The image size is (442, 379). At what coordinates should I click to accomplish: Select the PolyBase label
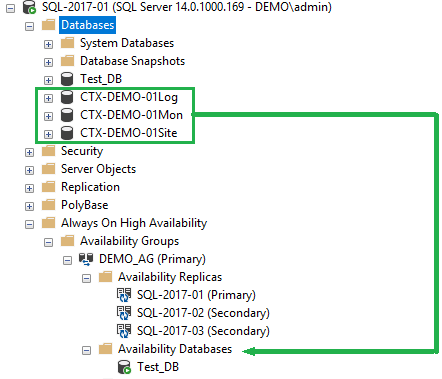point(85,205)
